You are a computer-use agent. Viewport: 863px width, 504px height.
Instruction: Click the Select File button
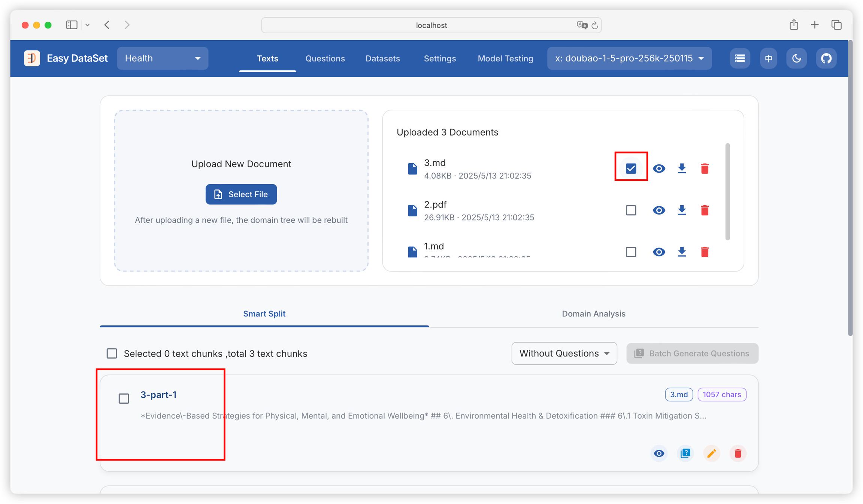(x=241, y=194)
